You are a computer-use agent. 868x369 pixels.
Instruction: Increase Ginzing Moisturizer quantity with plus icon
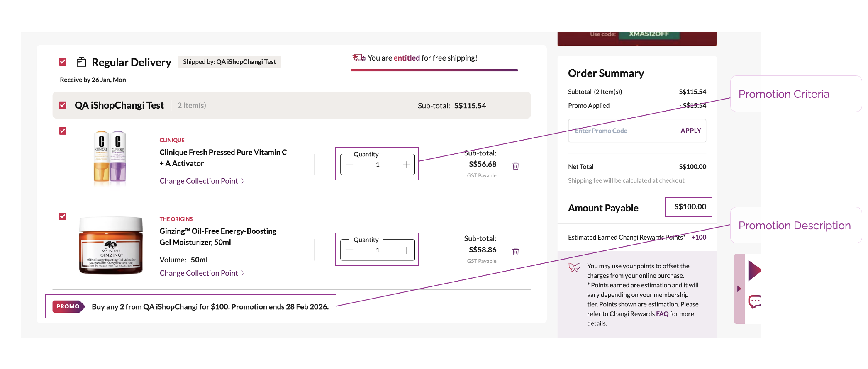[x=406, y=250]
